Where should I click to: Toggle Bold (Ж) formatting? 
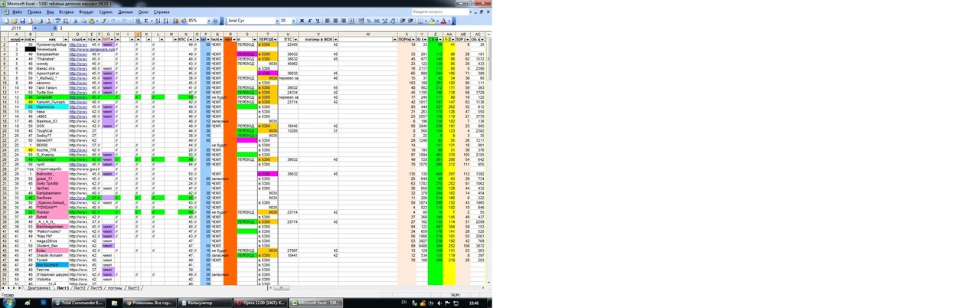pos(302,21)
